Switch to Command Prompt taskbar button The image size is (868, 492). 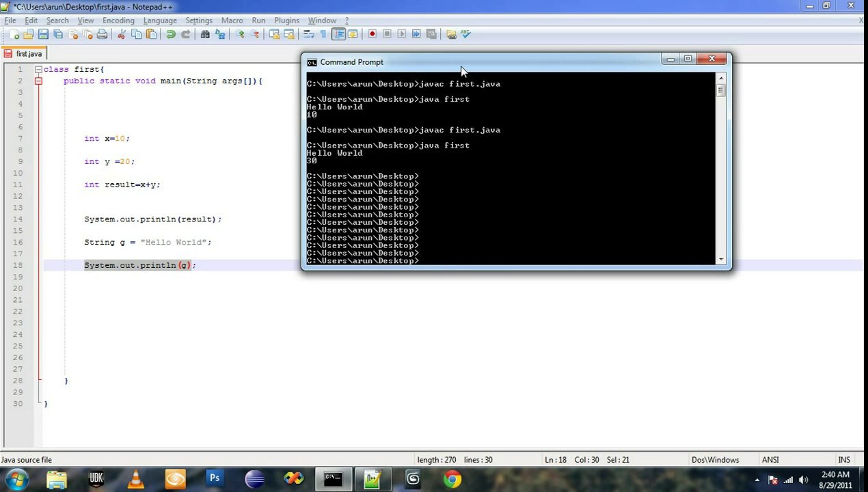(333, 479)
